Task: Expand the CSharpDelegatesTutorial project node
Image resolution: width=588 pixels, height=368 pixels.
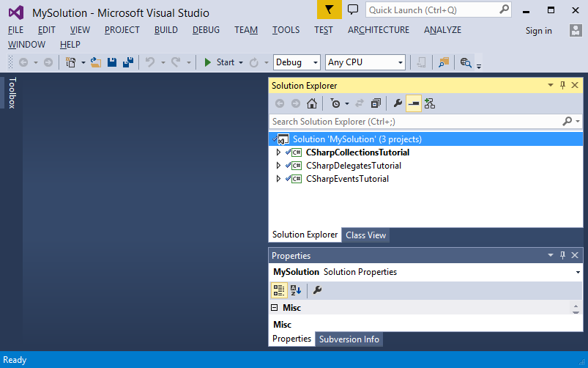Action: 278,166
